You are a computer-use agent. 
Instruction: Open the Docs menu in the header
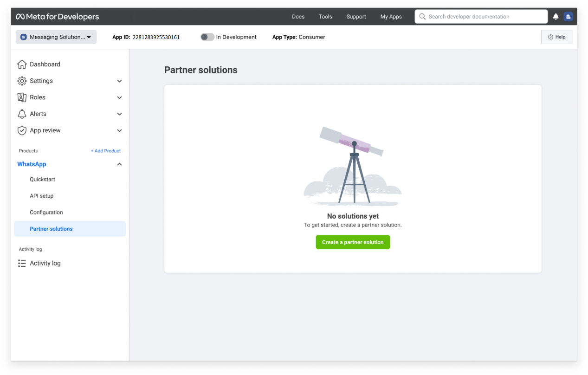point(298,17)
